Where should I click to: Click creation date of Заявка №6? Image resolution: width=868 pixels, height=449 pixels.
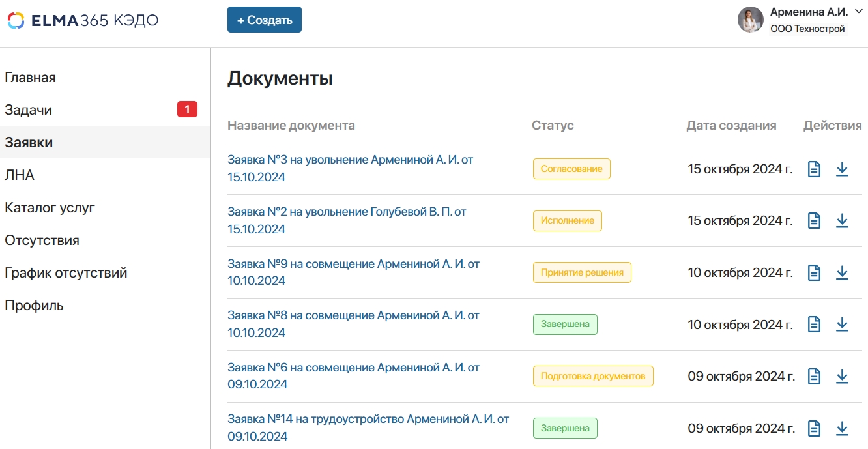[x=742, y=376]
